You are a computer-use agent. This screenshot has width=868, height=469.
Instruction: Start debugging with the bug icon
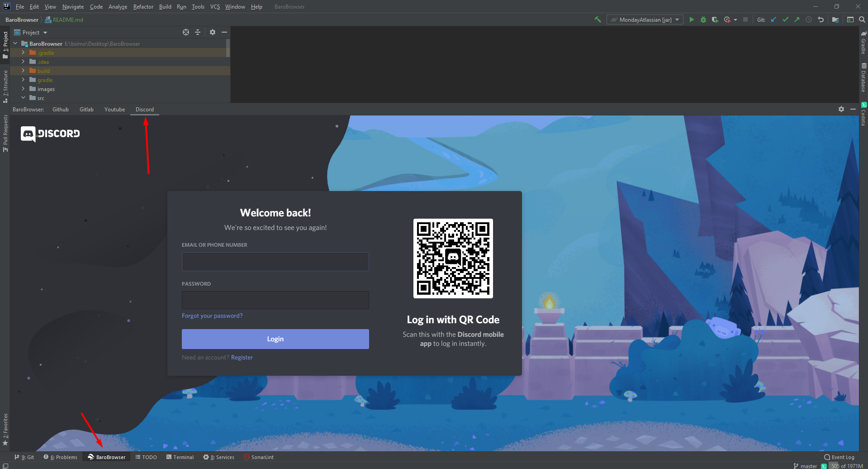703,19
